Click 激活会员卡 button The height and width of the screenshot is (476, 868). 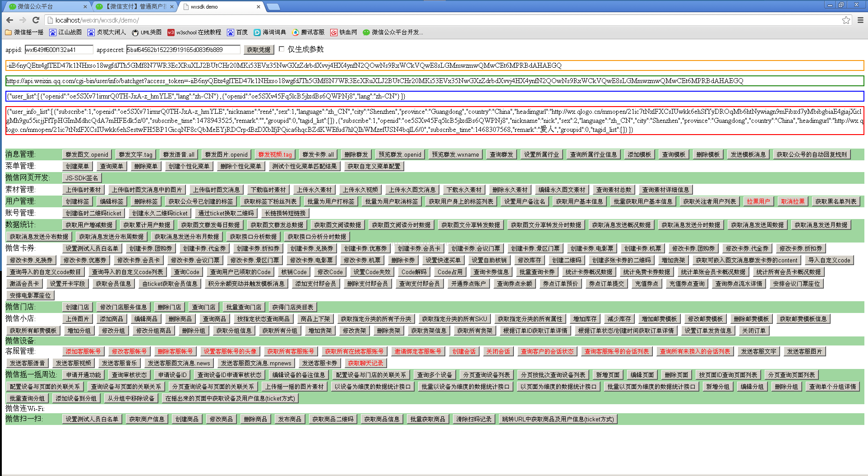pyautogui.click(x=24, y=284)
